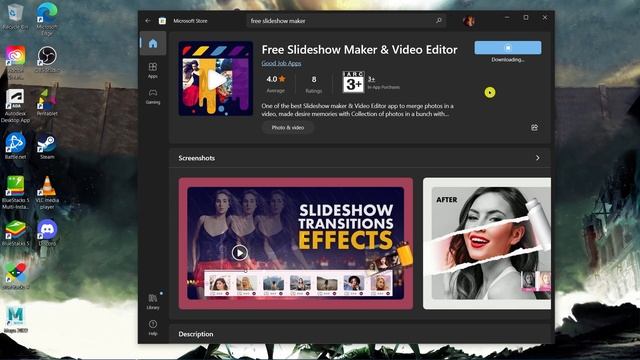Viewport: 640px width, 360px height.
Task: Open Help in the sidebar
Action: pyautogui.click(x=153, y=327)
